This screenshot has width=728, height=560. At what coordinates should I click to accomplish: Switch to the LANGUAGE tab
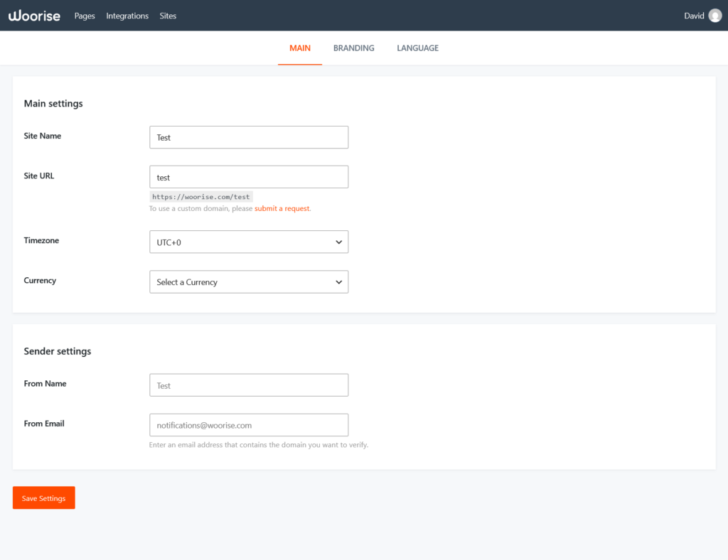(417, 48)
